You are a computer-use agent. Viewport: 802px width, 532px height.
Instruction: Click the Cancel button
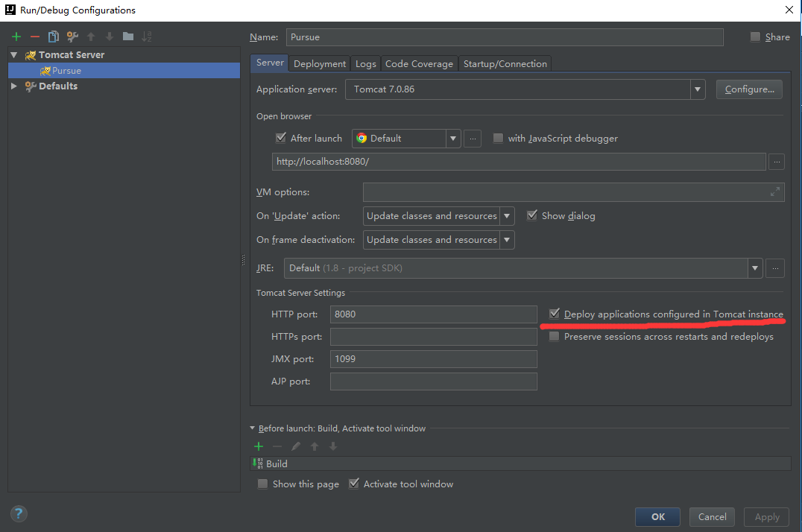click(x=712, y=516)
